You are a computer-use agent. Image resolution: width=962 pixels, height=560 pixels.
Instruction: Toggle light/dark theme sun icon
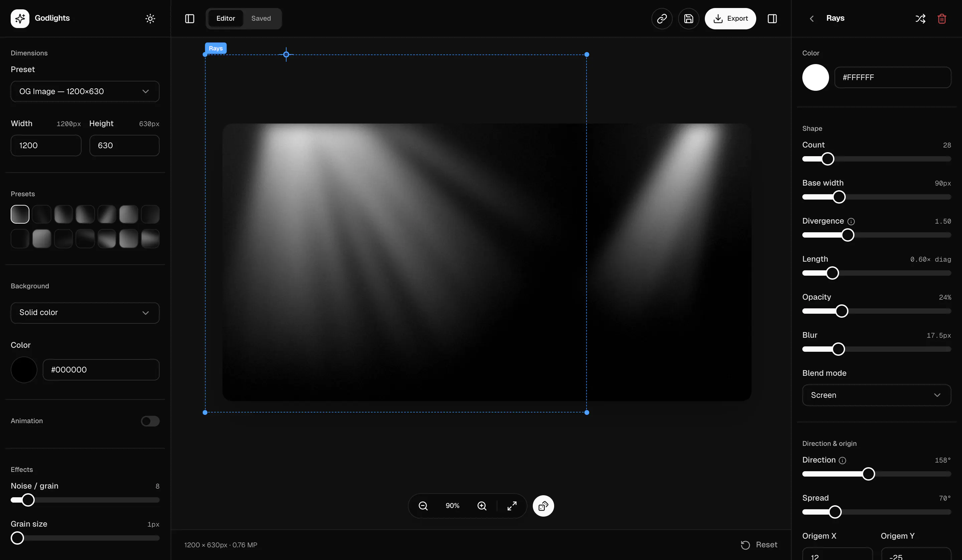150,18
